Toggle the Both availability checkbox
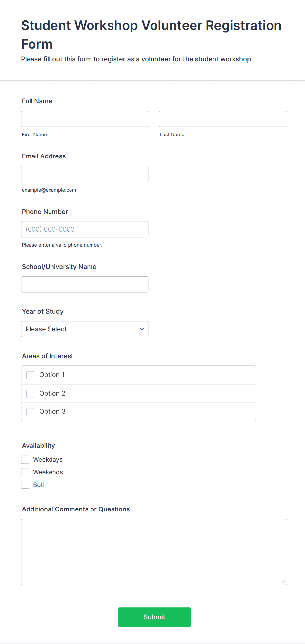Screen dimensions: 305x644 [25, 485]
